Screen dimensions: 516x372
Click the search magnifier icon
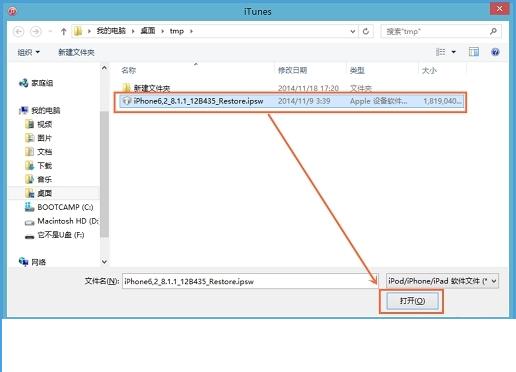click(x=493, y=31)
